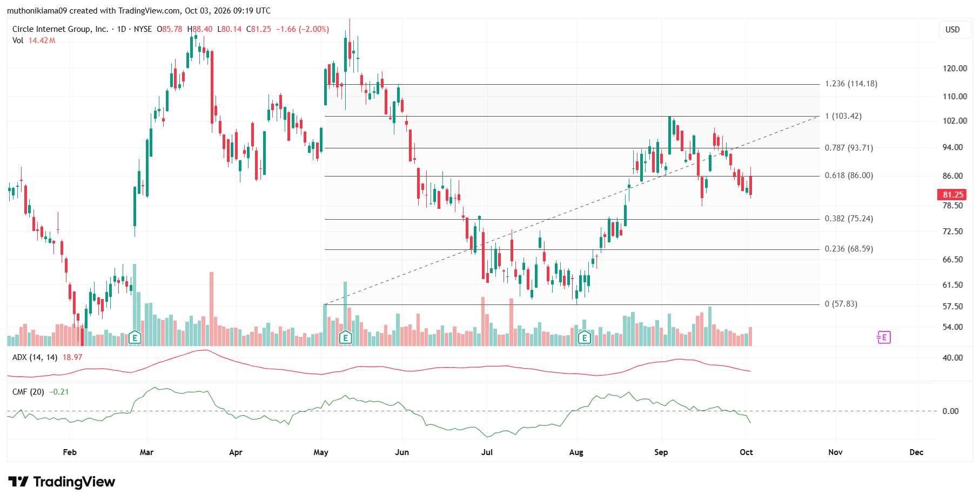This screenshot has width=980, height=502.
Task: Select the 1 (103.42) Fibonacci label
Action: [x=843, y=116]
